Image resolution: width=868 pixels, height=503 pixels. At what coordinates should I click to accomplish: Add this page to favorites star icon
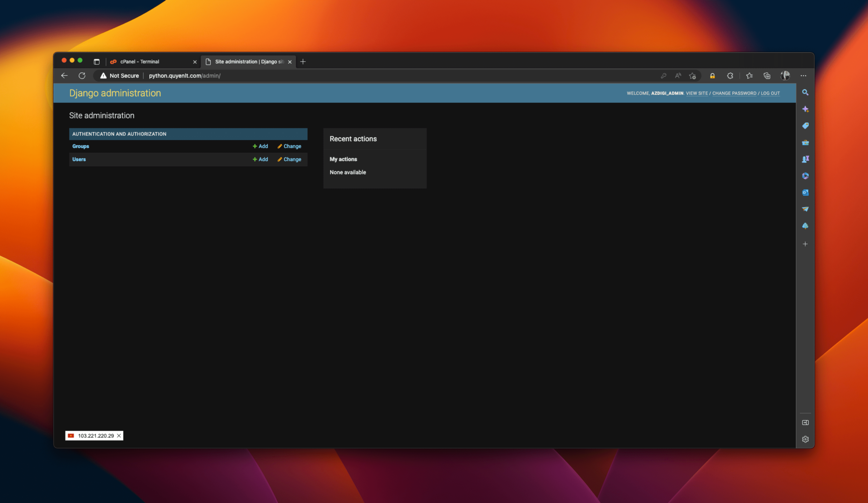[692, 76]
